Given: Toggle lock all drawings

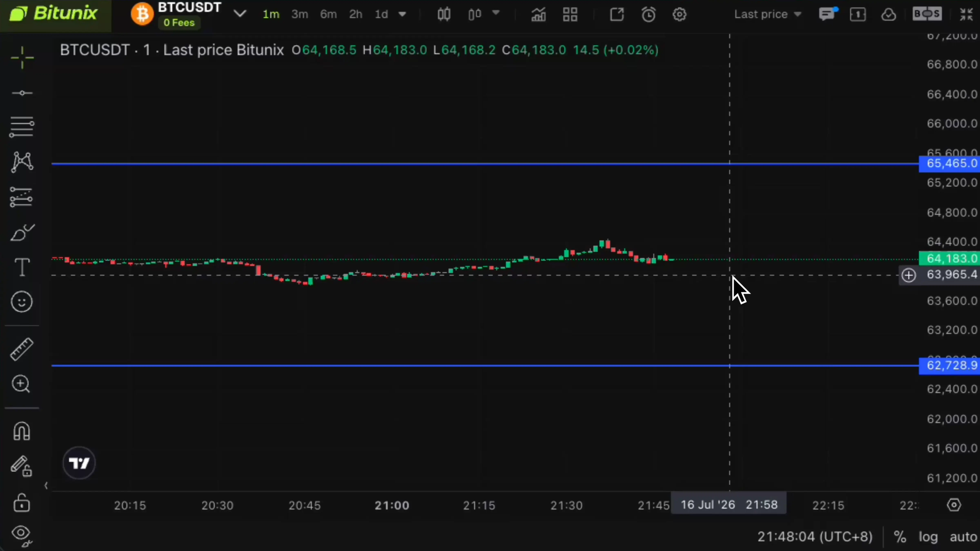Looking at the screenshot, I should [x=22, y=503].
